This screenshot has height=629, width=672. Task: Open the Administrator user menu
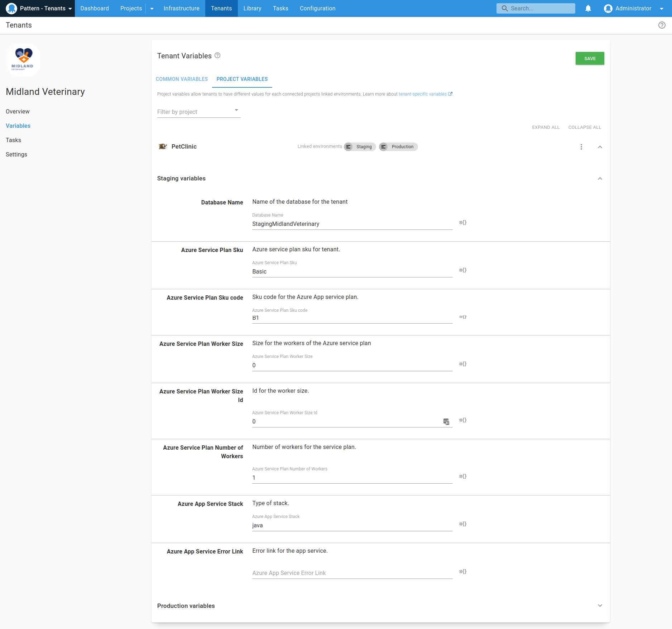[x=633, y=8]
